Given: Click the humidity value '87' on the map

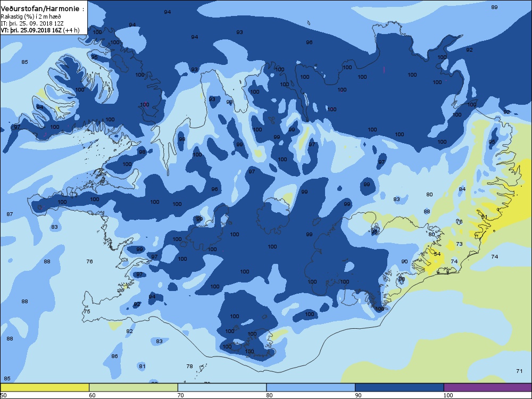Looking at the screenshot, I should (x=10, y=214).
